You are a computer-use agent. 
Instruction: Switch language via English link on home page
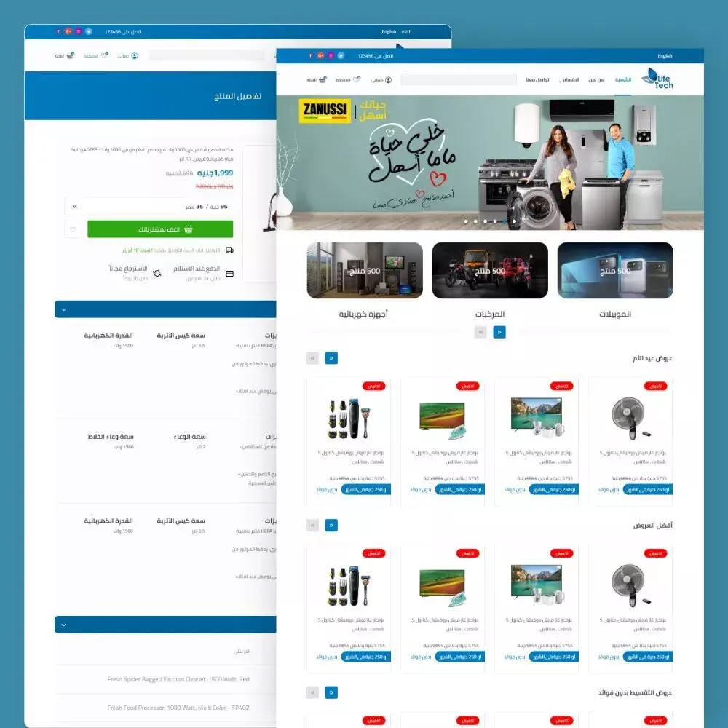pos(665,56)
